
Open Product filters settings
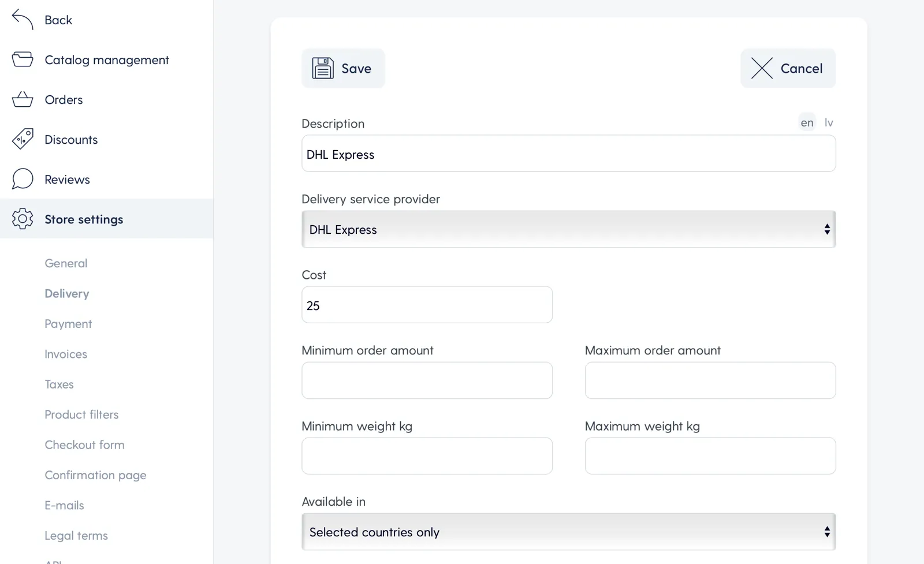tap(81, 414)
